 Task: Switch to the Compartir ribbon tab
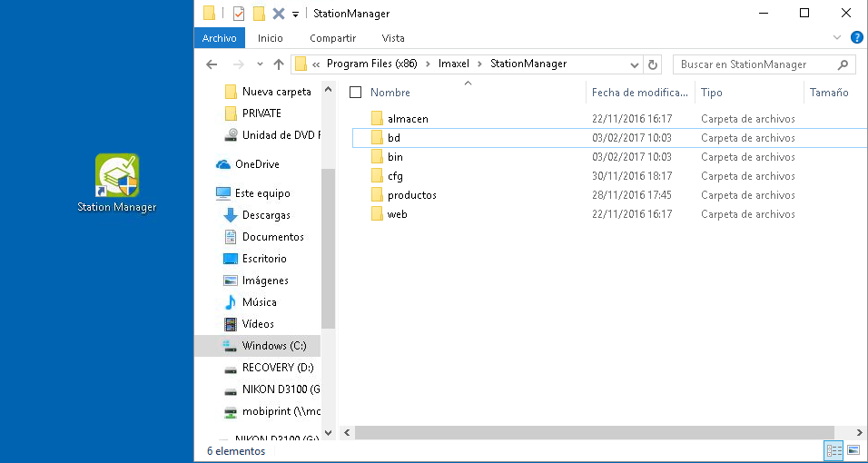332,38
